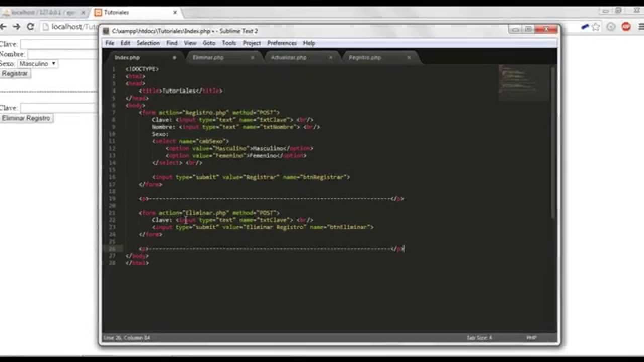The width and height of the screenshot is (644, 362).
Task: Click 'btnEliminar' name value in code
Action: pos(347,228)
